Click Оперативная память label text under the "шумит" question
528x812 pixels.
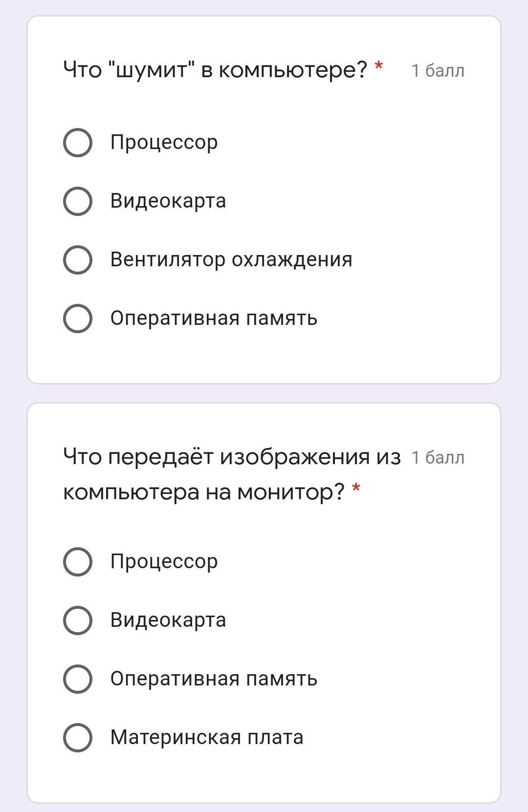pos(214,318)
